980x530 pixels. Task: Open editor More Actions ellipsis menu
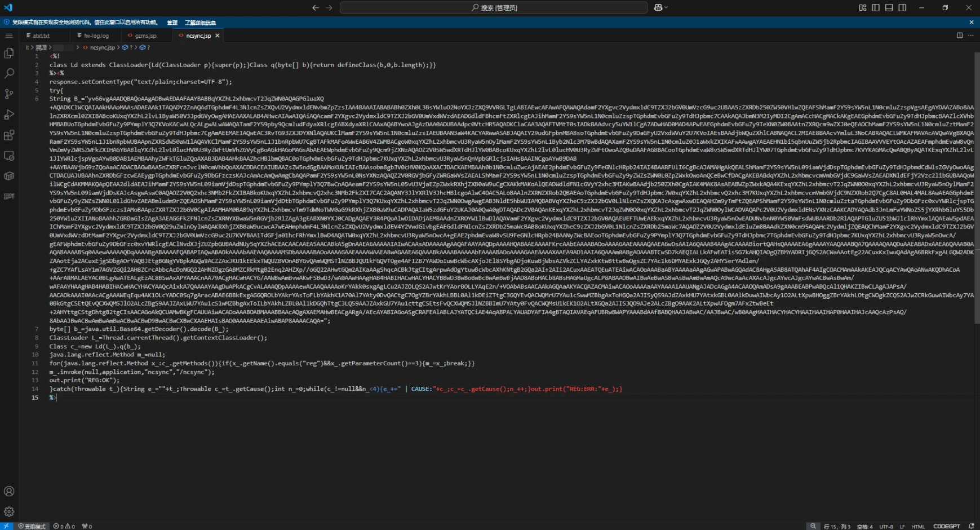pos(970,35)
